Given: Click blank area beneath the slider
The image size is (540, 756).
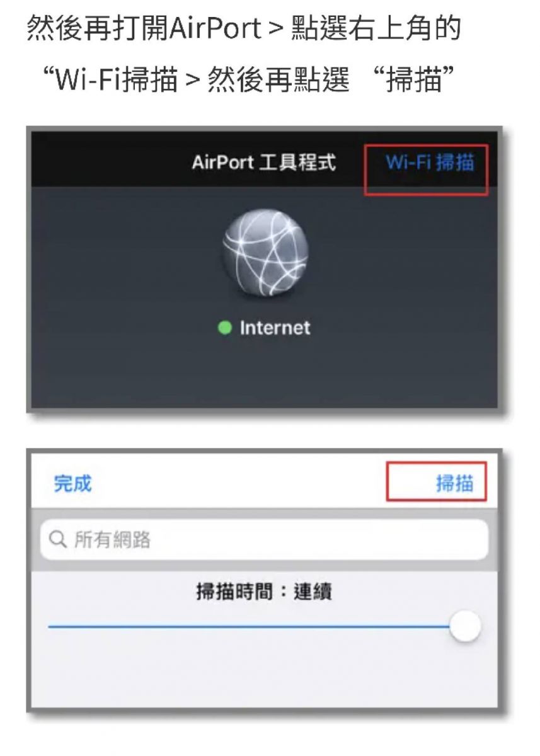Looking at the screenshot, I should [x=264, y=674].
